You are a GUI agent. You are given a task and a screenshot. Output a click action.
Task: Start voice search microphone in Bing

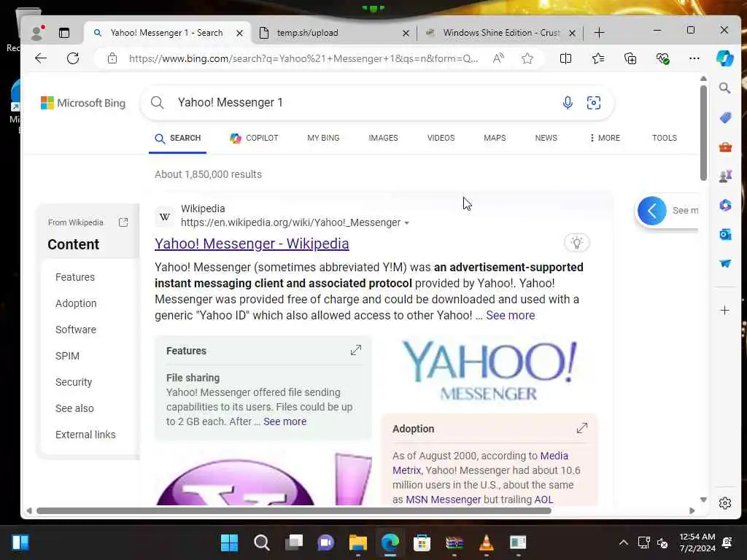point(568,103)
